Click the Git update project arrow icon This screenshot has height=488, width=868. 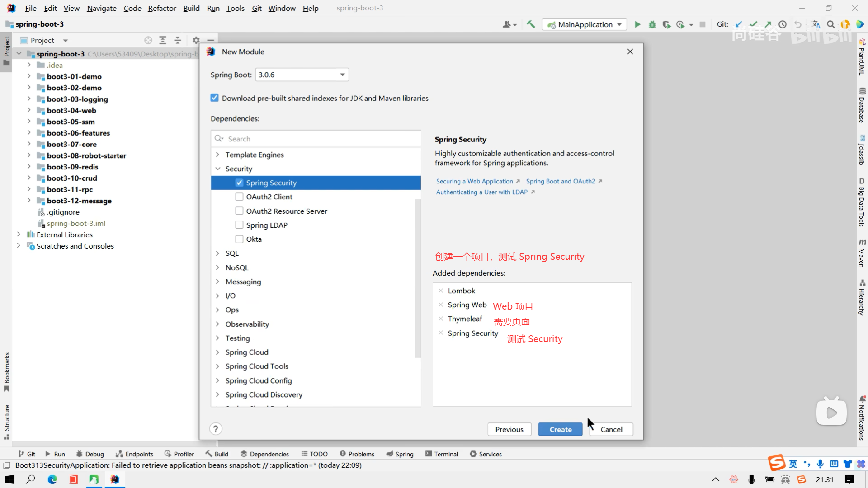click(739, 24)
